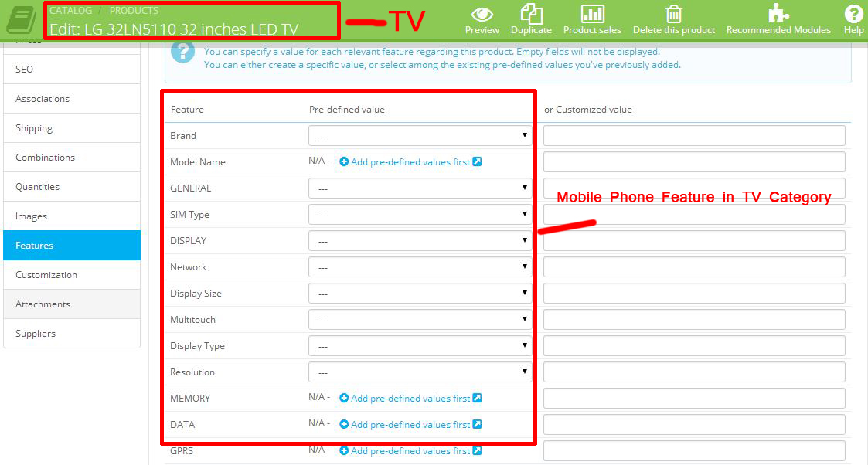The image size is (868, 465).
Task: Click the 'SIM Type' feature label
Action: coord(189,215)
